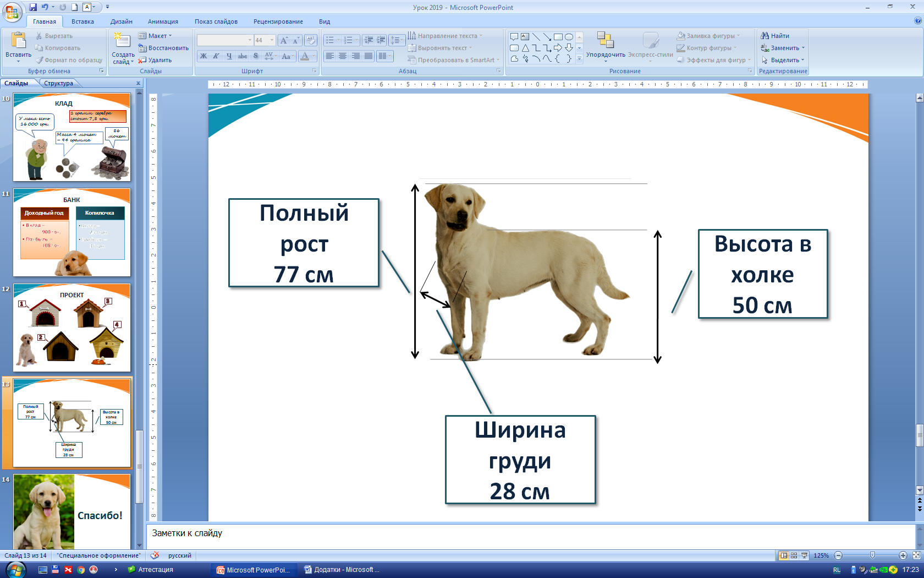The width and height of the screenshot is (924, 578).
Task: Open the Анимация ribbon tab
Action: [x=163, y=21]
